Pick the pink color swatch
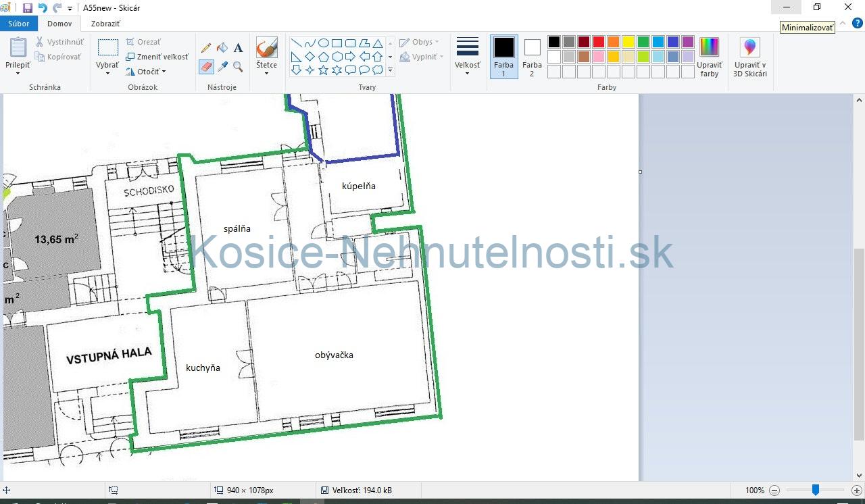Image resolution: width=865 pixels, height=504 pixels. [x=599, y=57]
